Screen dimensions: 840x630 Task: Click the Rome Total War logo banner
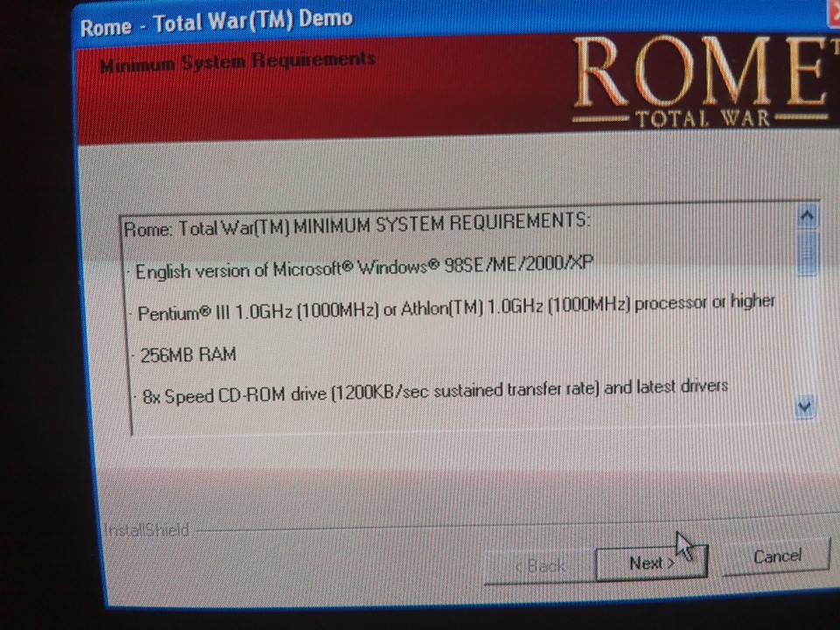coord(704,81)
